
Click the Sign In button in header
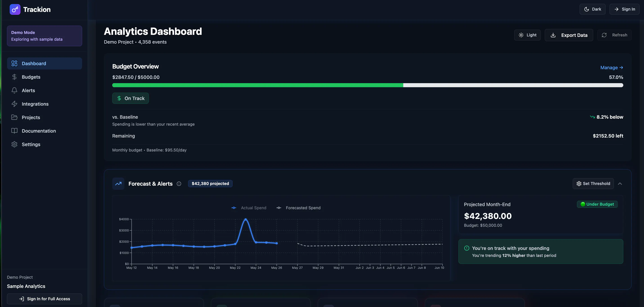pyautogui.click(x=624, y=9)
